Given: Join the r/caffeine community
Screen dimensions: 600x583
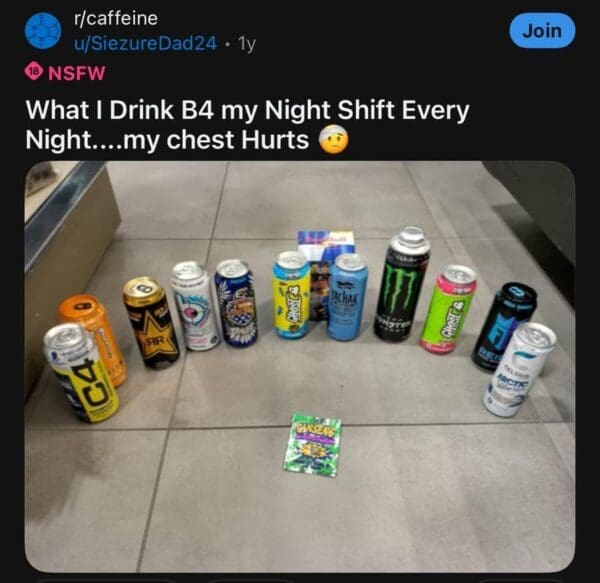Looking at the screenshot, I should point(542,31).
